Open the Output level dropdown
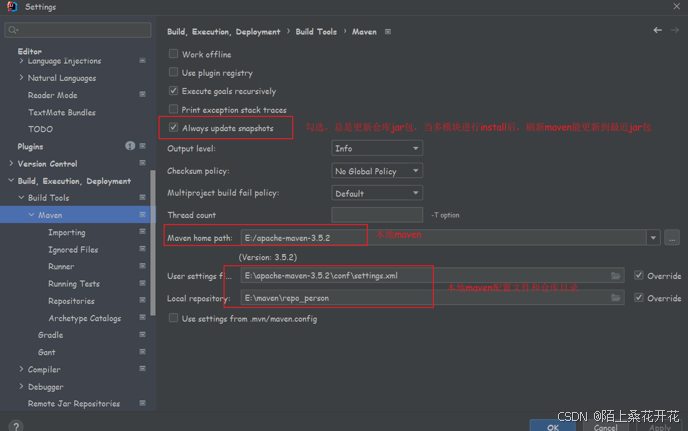The image size is (688, 431). tap(377, 148)
